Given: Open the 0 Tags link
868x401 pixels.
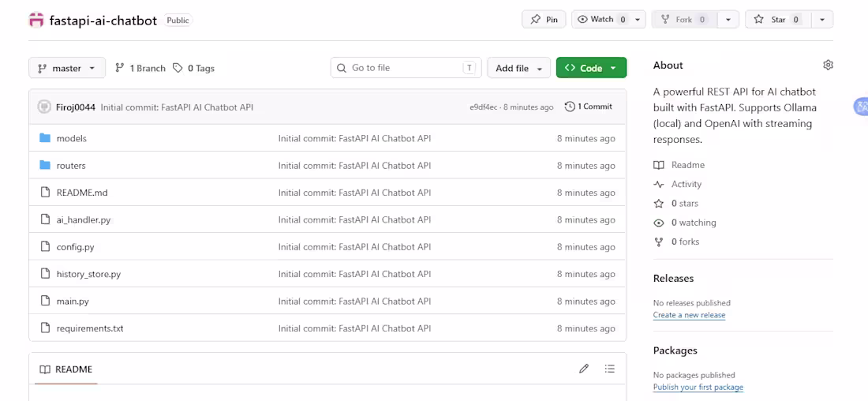Looking at the screenshot, I should coord(193,68).
